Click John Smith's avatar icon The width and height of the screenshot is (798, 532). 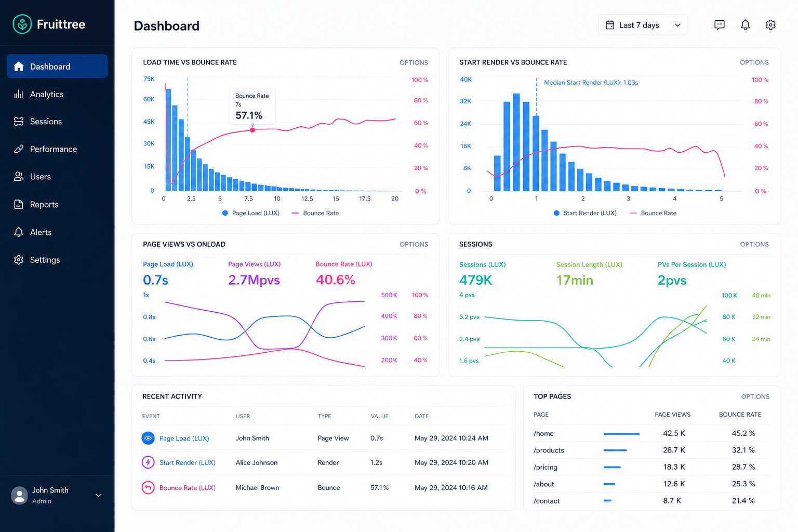coord(19,495)
